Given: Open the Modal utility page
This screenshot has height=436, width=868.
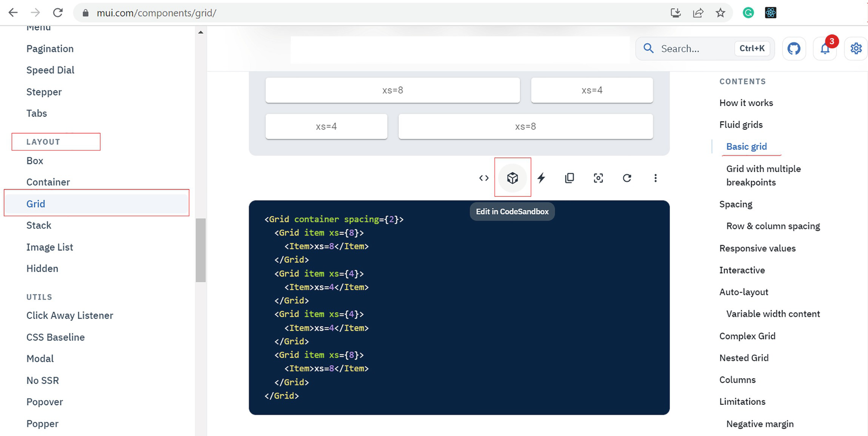Looking at the screenshot, I should tap(40, 359).
